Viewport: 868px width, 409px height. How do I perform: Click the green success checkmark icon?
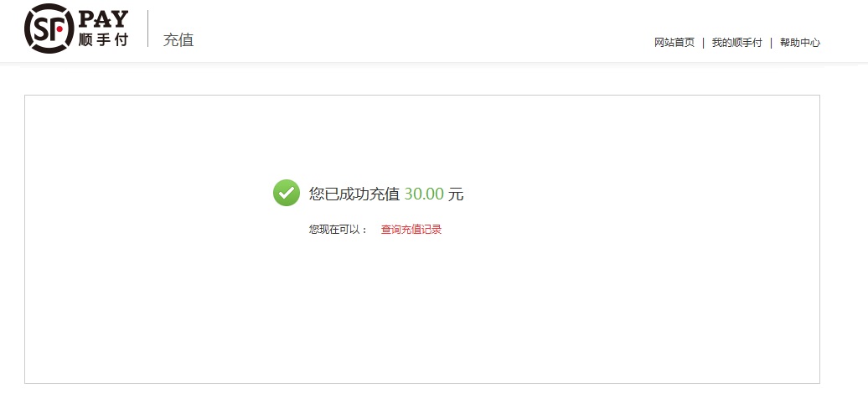point(287,193)
